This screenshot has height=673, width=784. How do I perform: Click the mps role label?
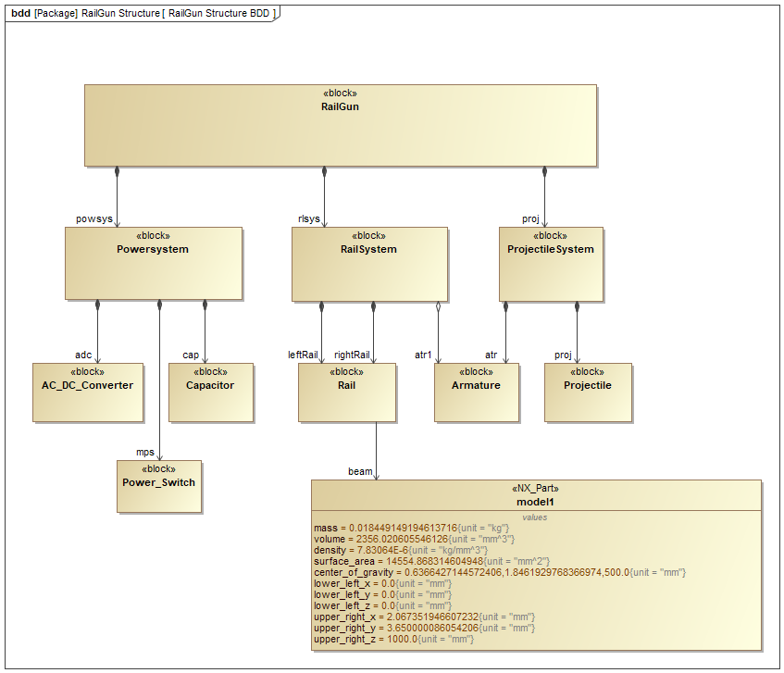tap(145, 452)
